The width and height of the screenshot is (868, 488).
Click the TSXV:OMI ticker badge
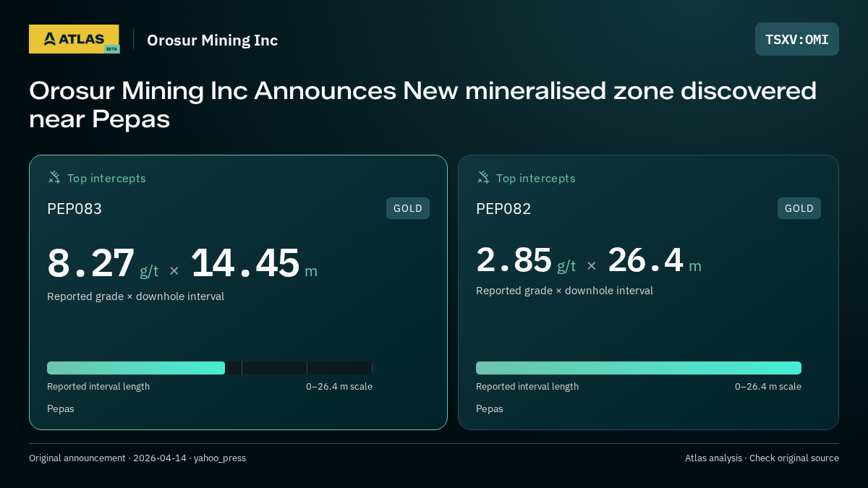point(797,39)
